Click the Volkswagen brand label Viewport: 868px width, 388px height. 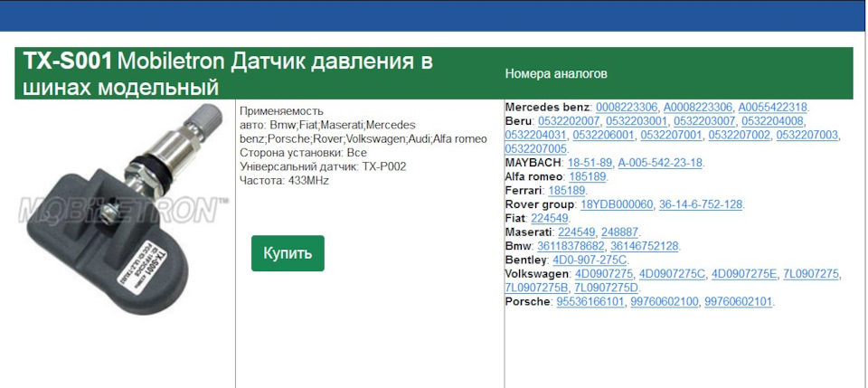(x=537, y=274)
